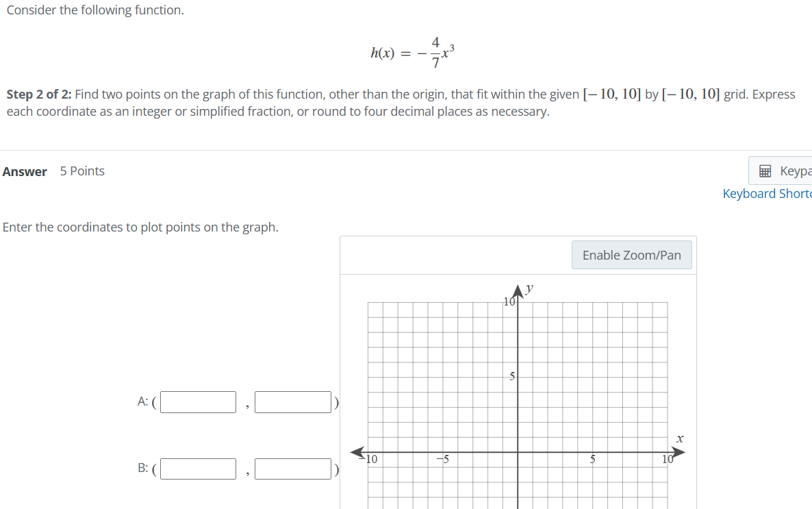Enable Zoom/Pan on the graph
The width and height of the screenshot is (812, 509).
[x=631, y=254]
